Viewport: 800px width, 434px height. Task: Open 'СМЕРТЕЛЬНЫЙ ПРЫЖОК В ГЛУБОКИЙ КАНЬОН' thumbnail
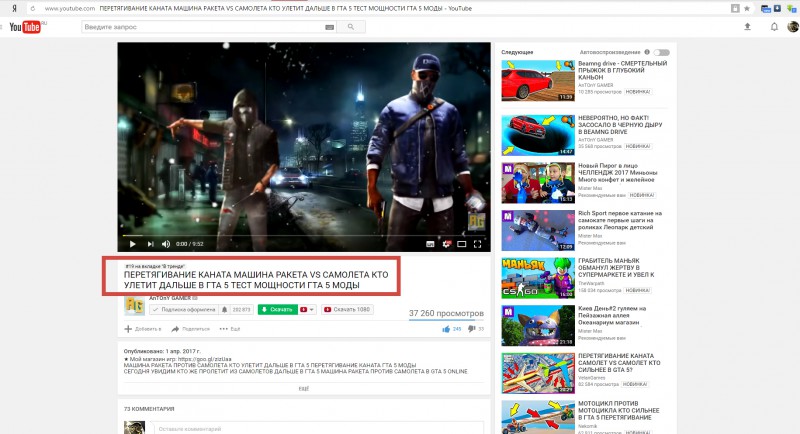point(538,80)
